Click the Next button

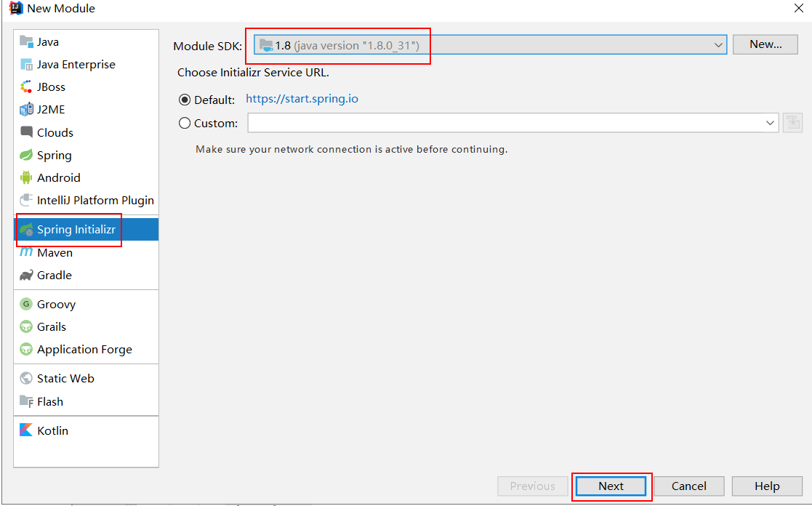tap(611, 486)
